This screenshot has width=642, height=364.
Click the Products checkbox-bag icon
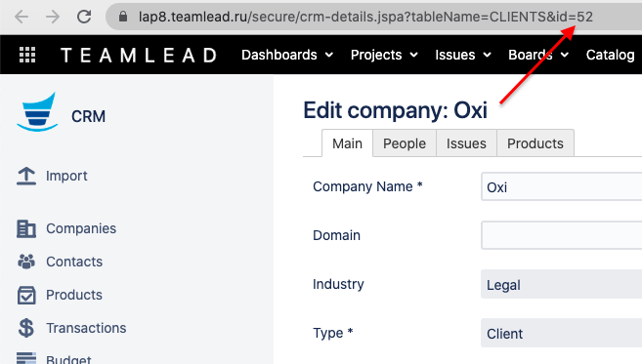click(26, 295)
